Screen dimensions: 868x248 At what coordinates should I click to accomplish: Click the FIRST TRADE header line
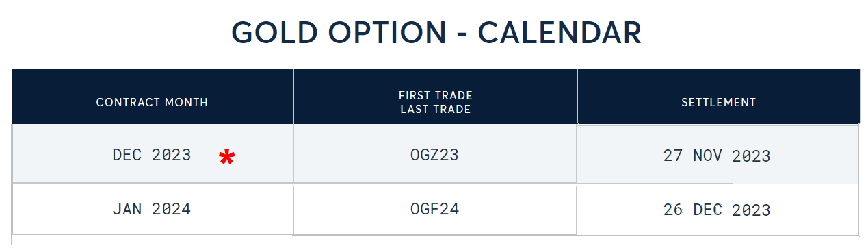pos(436,95)
